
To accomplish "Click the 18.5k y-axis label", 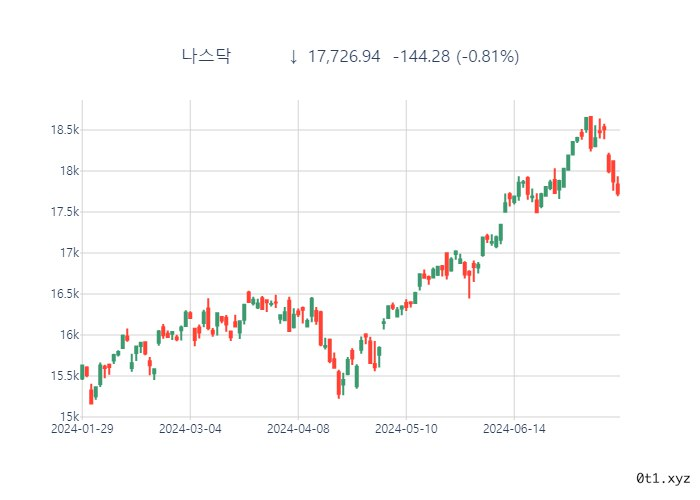I will point(65,130).
